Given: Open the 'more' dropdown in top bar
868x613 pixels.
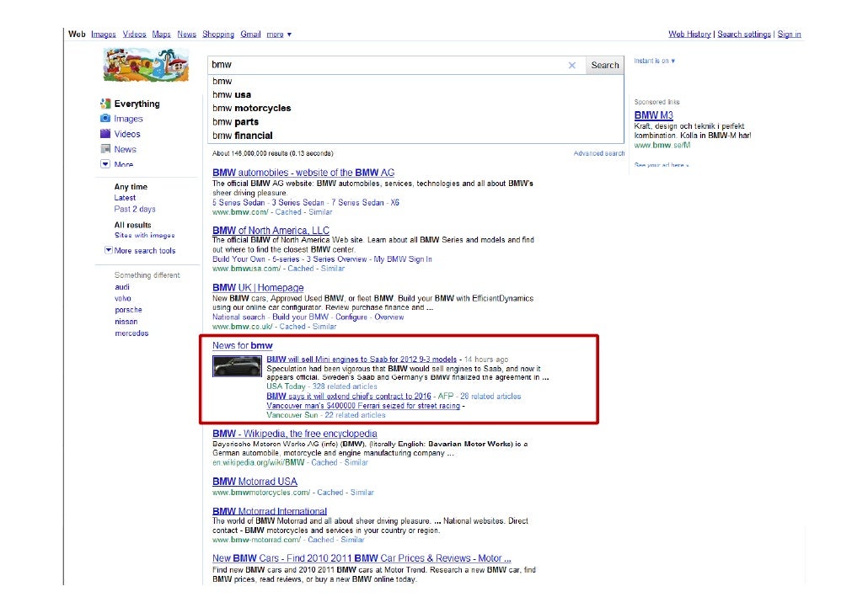Looking at the screenshot, I should pos(279,35).
